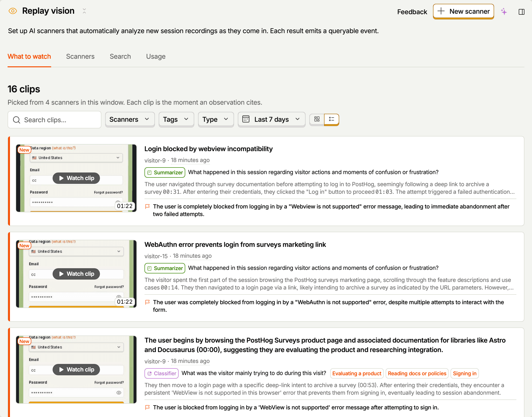Viewport: 532px width, 417px height.
Task: Open the Tags filter dropdown
Action: [176, 119]
